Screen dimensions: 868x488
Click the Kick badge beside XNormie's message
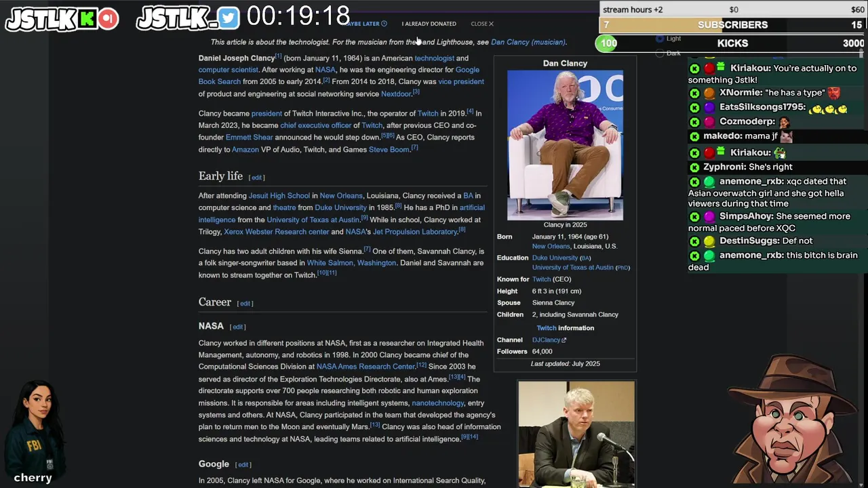(x=694, y=94)
